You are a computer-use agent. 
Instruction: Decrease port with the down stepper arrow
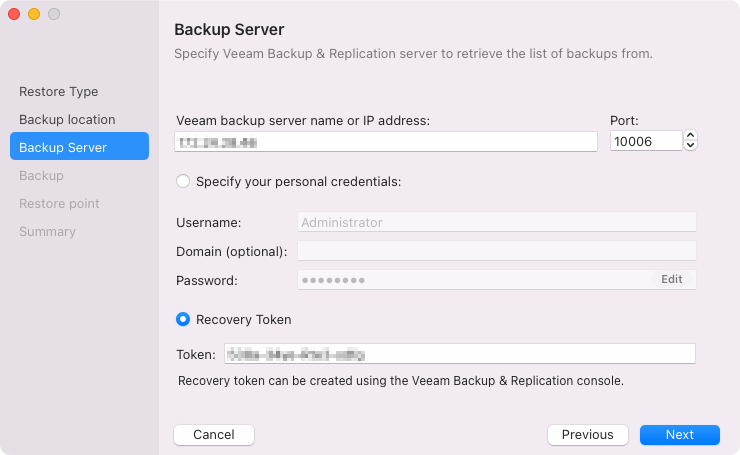(690, 145)
